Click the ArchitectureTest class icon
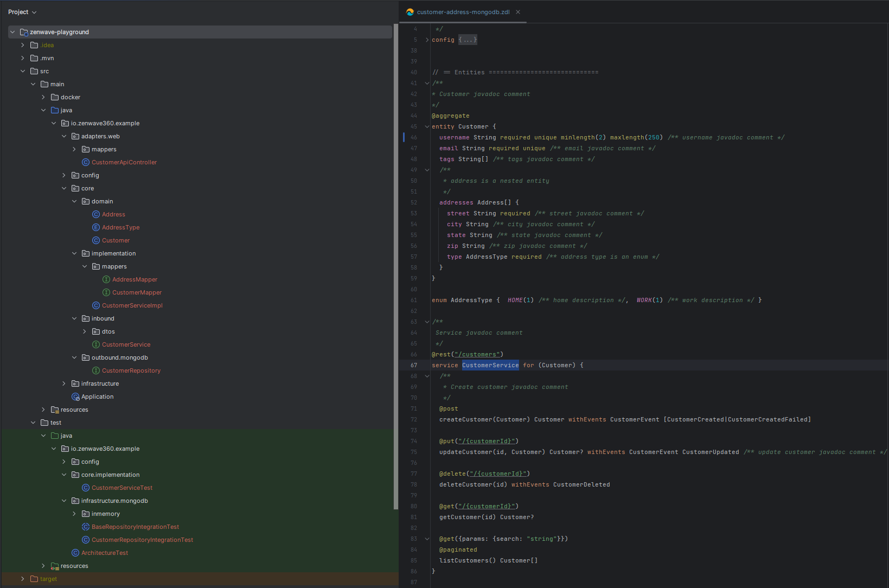The image size is (889, 588). click(75, 553)
